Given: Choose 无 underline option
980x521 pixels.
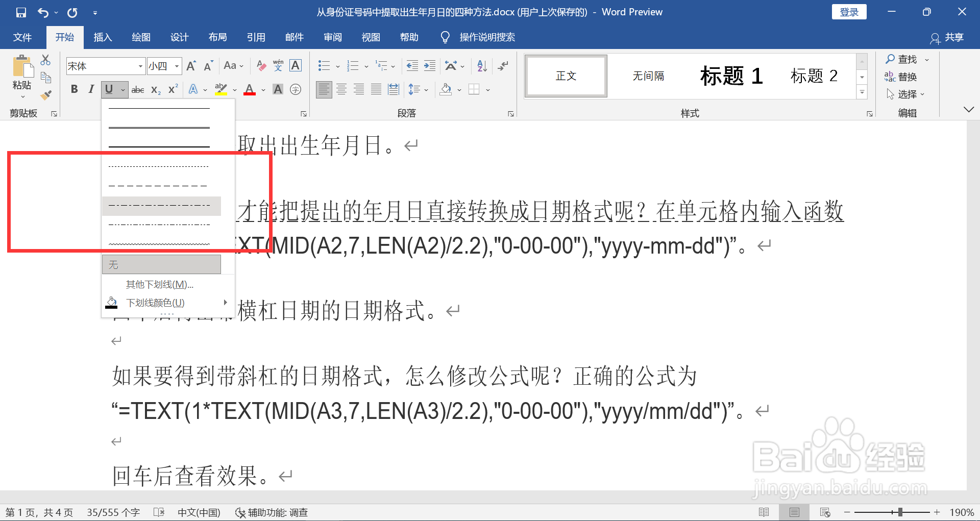Looking at the screenshot, I should [161, 265].
